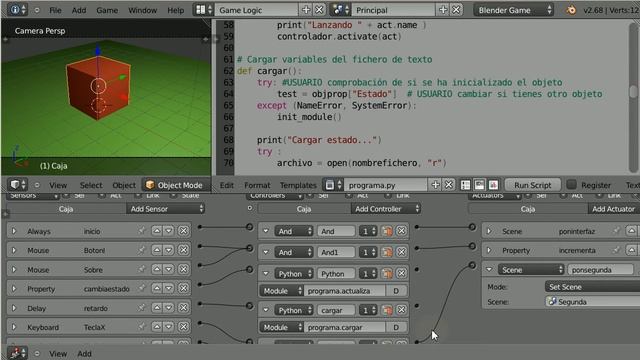Delete the Game Logic screen layout
Image resolution: width=640 pixels, height=360 pixels.
[x=320, y=9]
